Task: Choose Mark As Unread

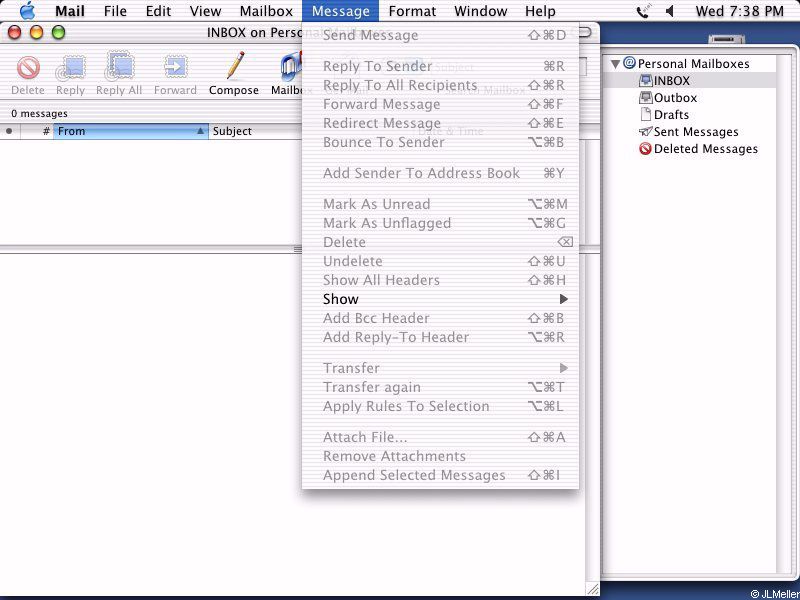Action: [x=440, y=204]
